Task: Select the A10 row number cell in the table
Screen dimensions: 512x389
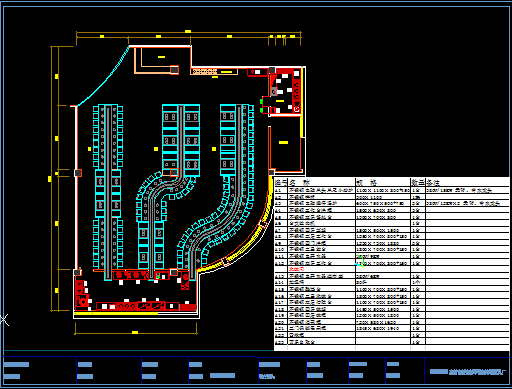Action: click(x=281, y=249)
